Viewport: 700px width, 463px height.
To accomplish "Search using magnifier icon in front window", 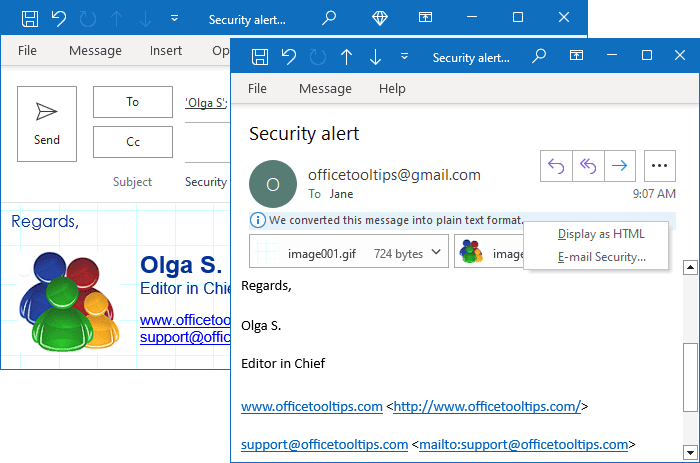I will (539, 56).
